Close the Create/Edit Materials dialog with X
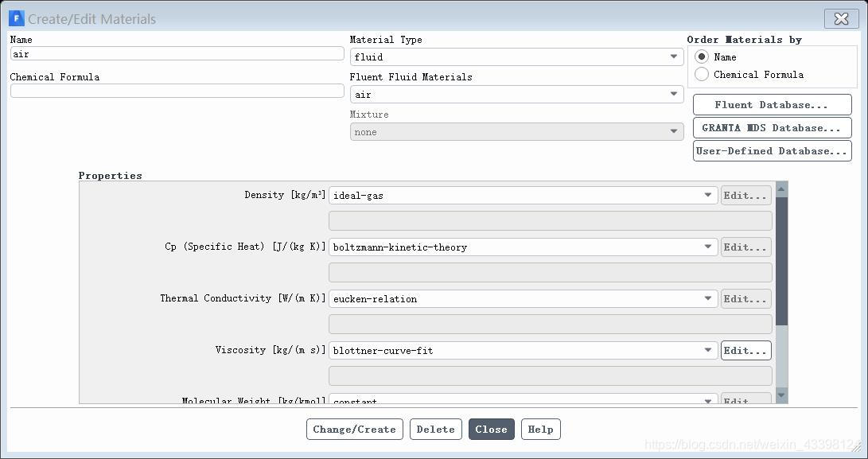868x459 pixels. click(x=842, y=19)
